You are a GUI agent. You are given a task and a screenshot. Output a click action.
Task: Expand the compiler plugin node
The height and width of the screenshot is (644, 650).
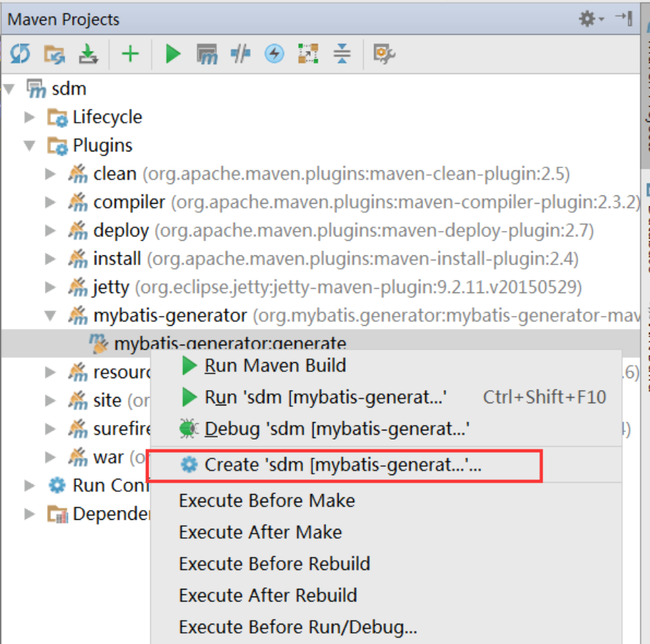click(50, 202)
